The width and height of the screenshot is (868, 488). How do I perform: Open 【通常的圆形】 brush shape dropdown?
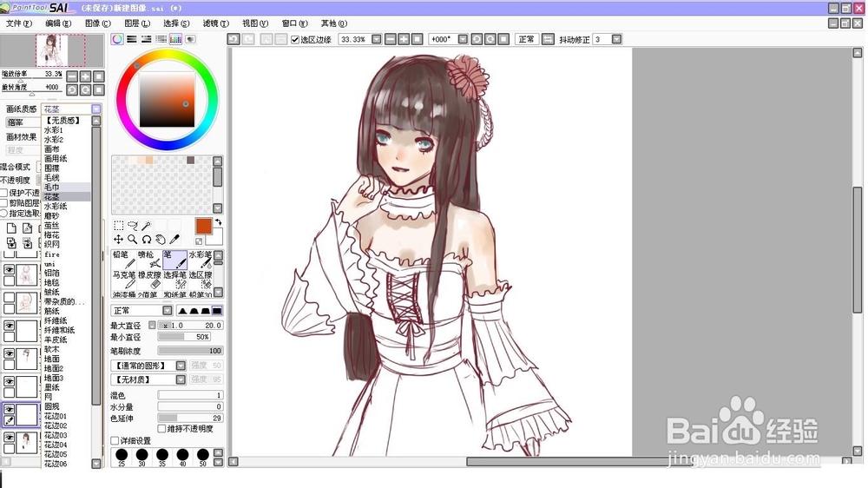(181, 366)
